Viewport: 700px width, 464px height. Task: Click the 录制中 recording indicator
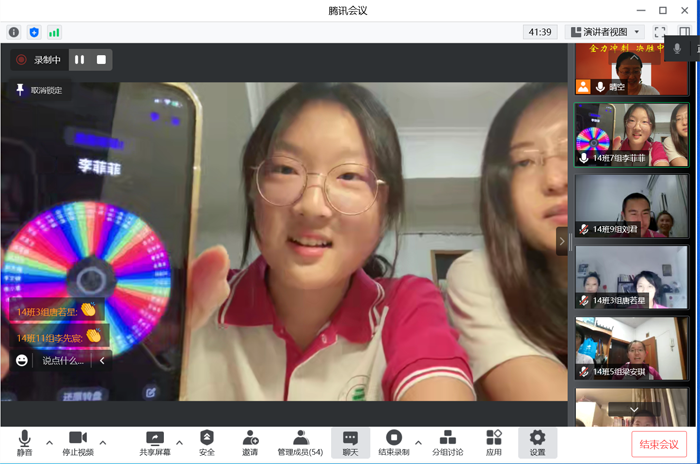(x=39, y=59)
